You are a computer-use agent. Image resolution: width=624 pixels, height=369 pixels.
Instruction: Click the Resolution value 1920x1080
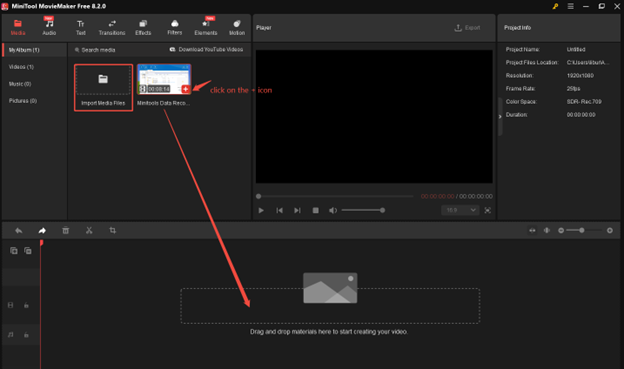pyautogui.click(x=580, y=75)
